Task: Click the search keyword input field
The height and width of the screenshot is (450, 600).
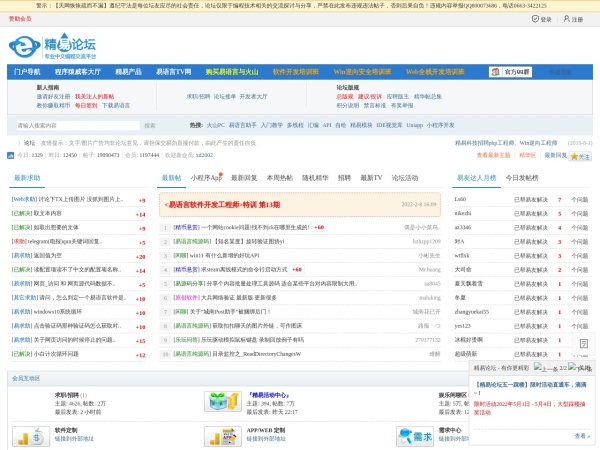Action: [75, 125]
